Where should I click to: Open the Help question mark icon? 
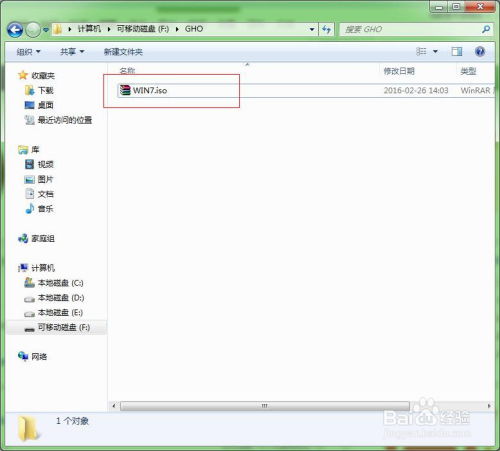click(480, 52)
